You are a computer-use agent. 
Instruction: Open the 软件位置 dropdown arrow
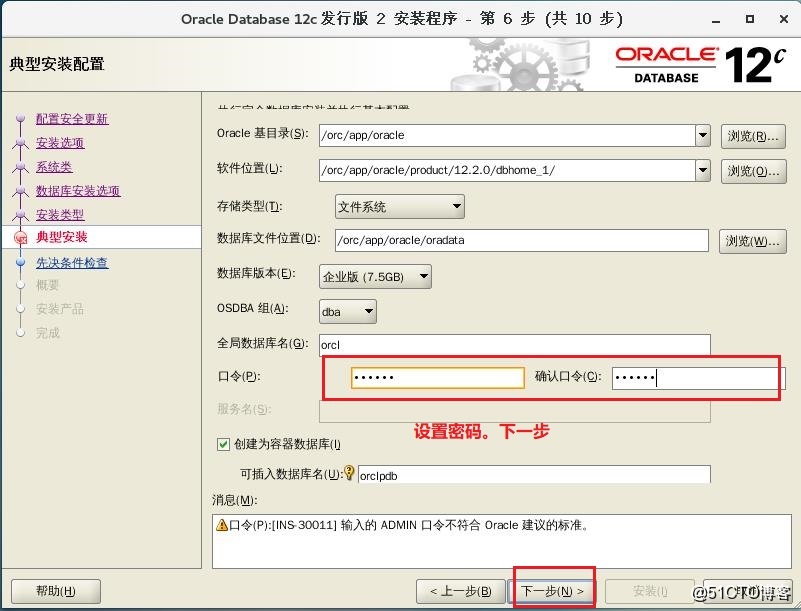pos(703,170)
